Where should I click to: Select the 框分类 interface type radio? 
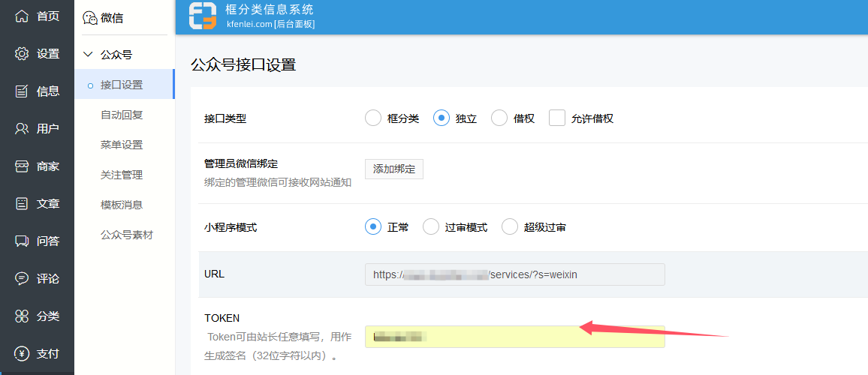[373, 118]
